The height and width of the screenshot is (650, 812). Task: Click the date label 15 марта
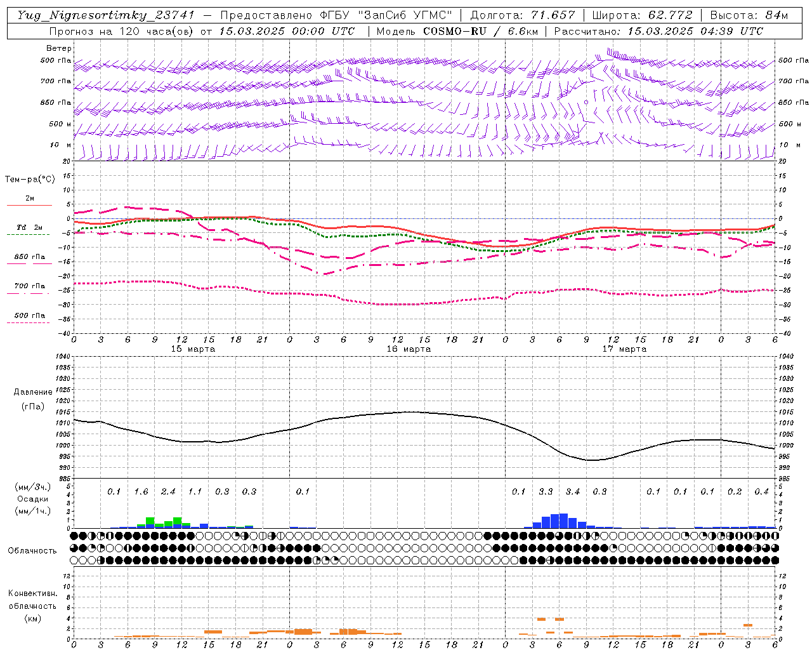[193, 349]
